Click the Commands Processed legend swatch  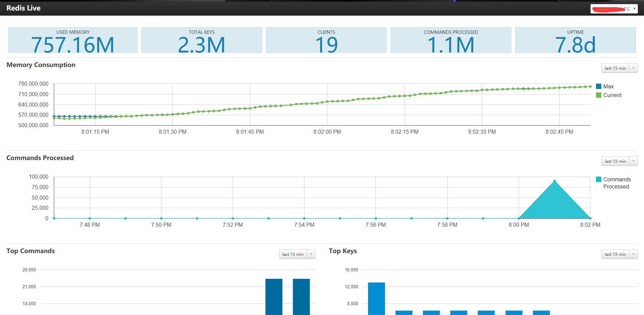(599, 179)
